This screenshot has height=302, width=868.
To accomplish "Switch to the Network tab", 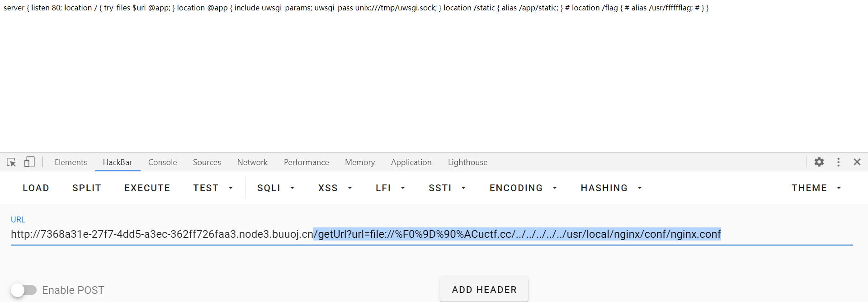I will 252,162.
